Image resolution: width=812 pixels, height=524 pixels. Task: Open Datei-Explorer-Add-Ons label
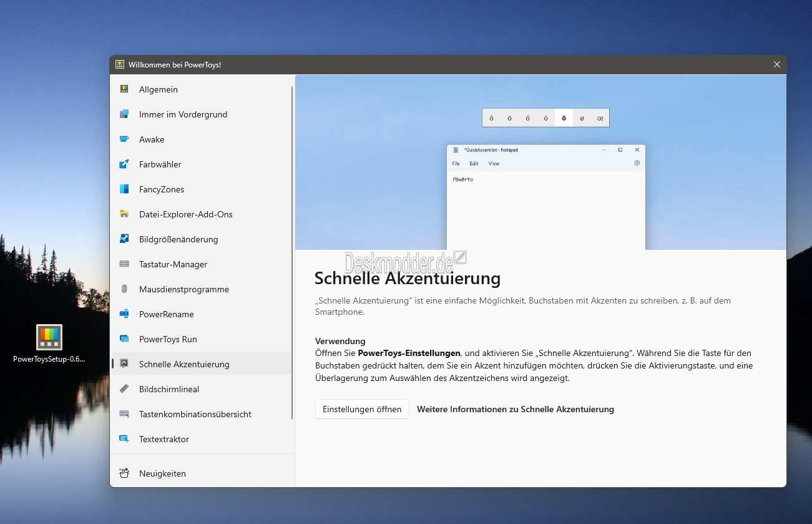click(x=186, y=214)
